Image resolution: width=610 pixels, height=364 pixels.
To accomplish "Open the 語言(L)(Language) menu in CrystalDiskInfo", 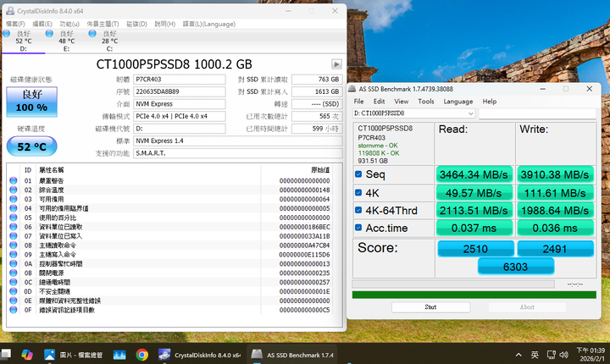I will tap(209, 24).
